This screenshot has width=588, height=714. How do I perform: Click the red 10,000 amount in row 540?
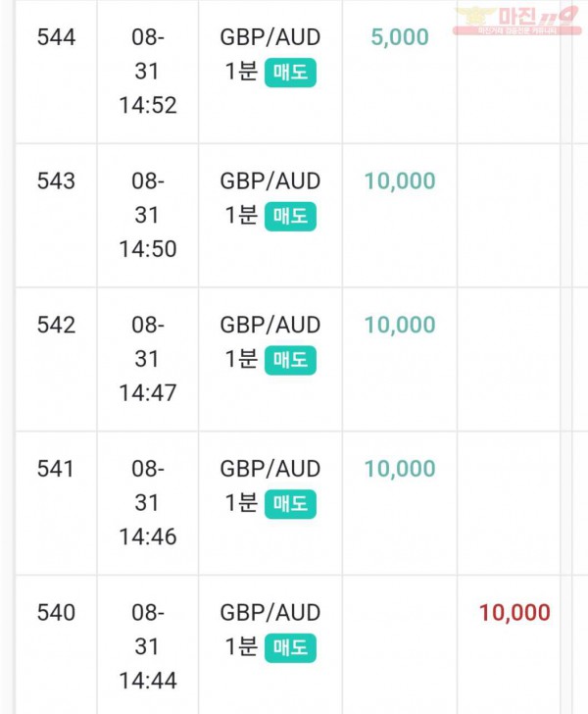click(514, 613)
